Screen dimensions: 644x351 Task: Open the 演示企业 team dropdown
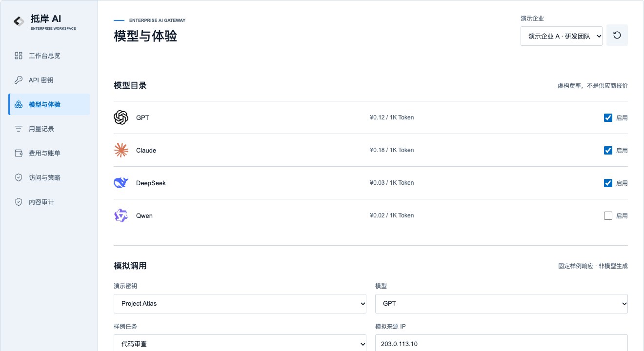562,36
